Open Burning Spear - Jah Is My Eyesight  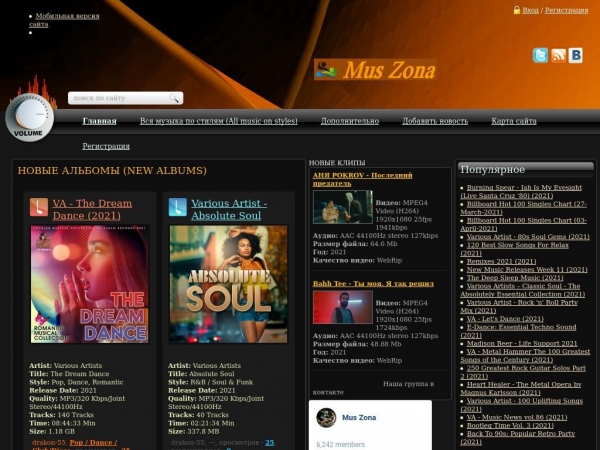pos(521,191)
